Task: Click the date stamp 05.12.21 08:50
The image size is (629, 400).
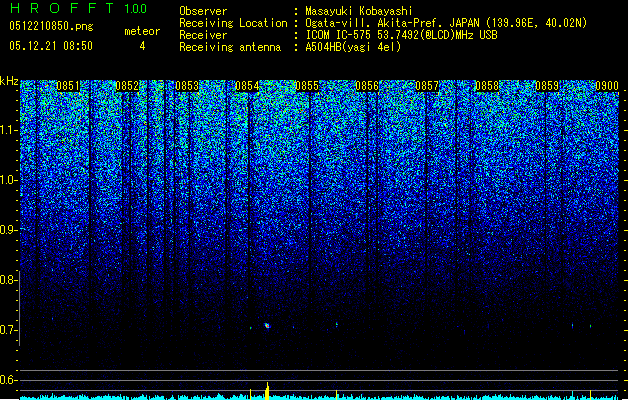Action: (51, 46)
